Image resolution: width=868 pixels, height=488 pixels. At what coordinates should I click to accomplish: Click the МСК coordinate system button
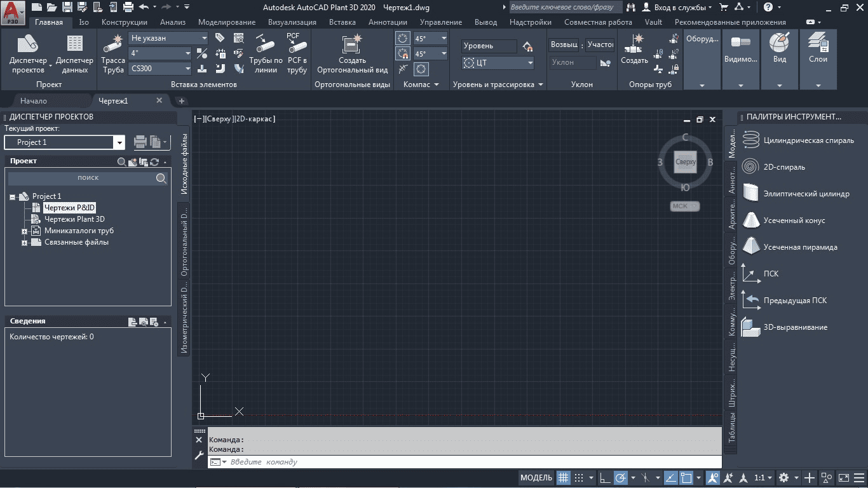coord(685,206)
